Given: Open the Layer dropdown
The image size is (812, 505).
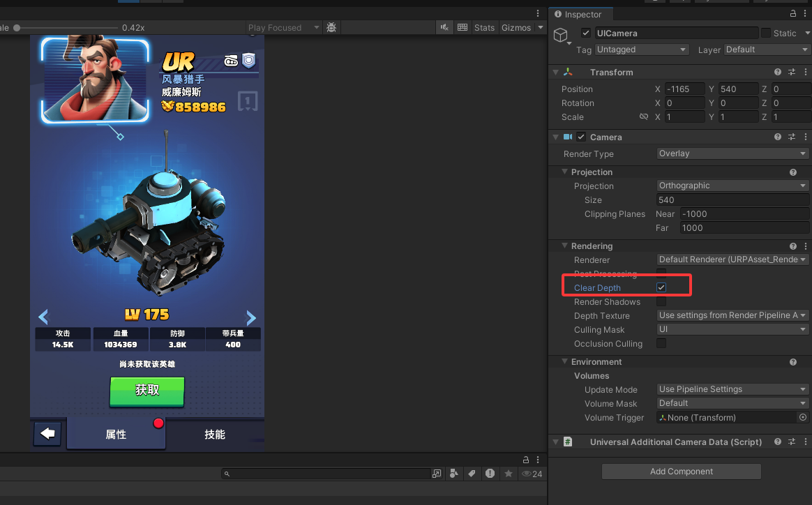Looking at the screenshot, I should [x=767, y=50].
